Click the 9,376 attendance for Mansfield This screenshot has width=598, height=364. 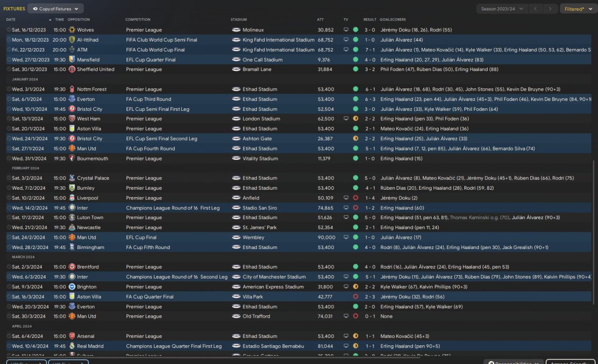(x=324, y=59)
